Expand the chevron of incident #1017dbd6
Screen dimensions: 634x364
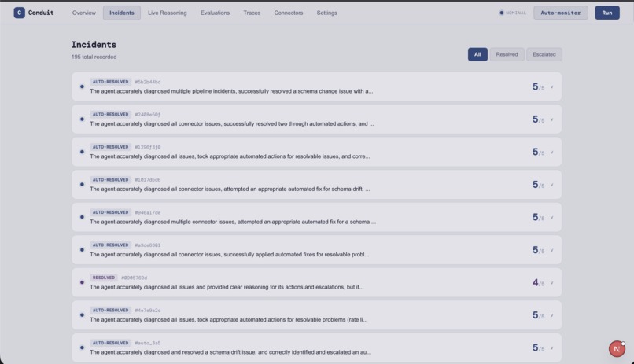point(551,185)
